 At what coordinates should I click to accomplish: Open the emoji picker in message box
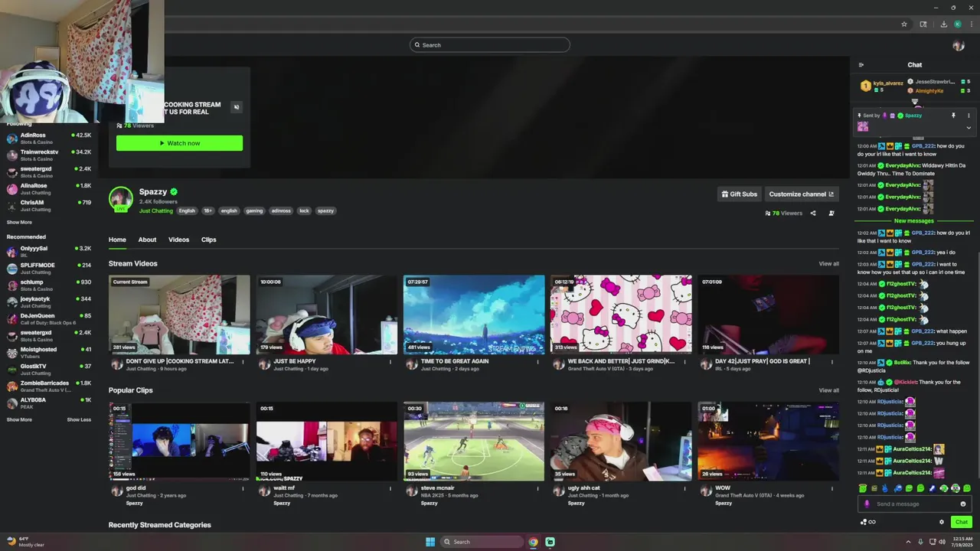[x=963, y=504]
